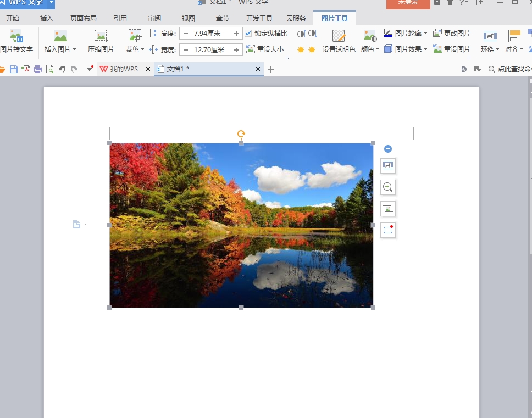
Task: Open the floating layout options icon
Action: (388, 165)
